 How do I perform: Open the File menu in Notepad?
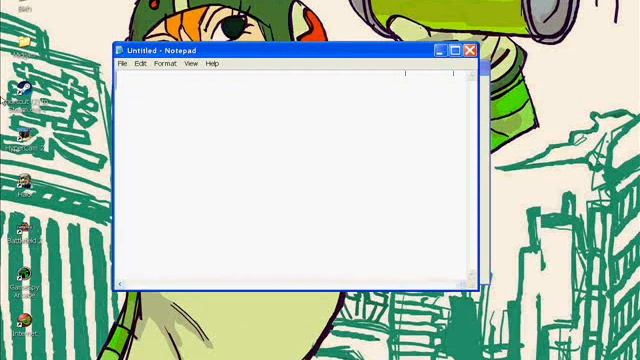(x=122, y=64)
